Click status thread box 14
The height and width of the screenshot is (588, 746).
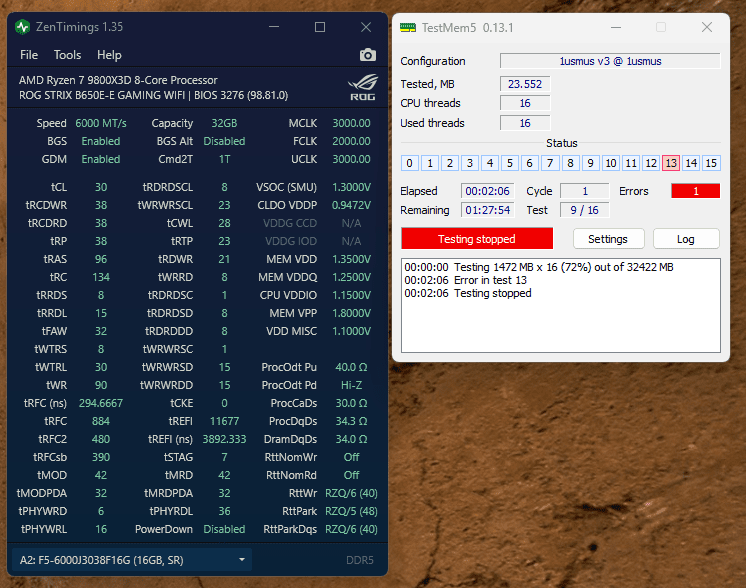(x=691, y=163)
